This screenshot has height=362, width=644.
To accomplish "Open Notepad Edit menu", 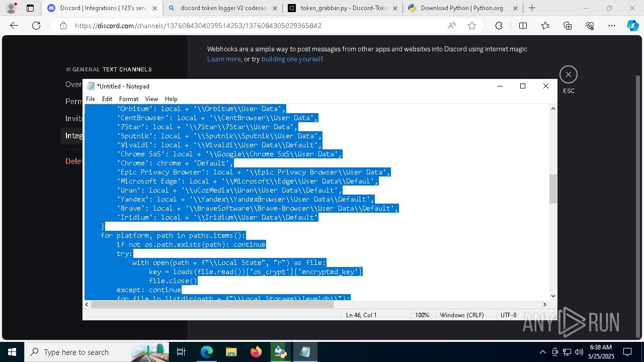I will click(x=107, y=99).
